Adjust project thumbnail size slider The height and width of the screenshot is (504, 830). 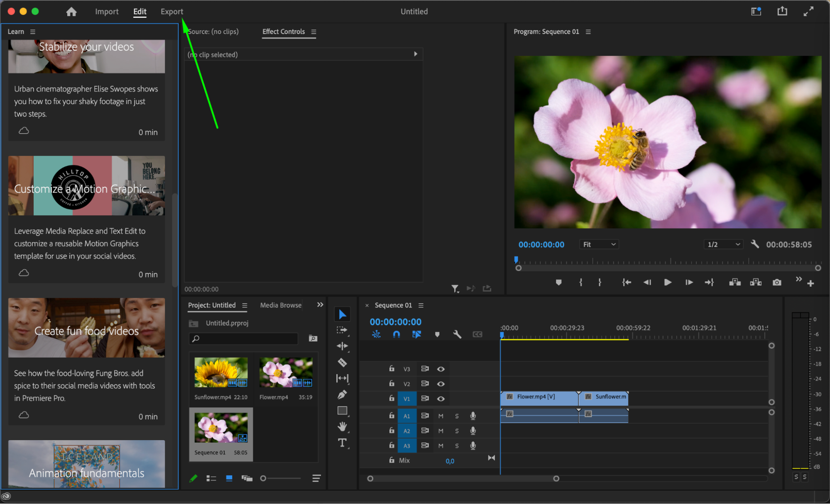click(x=263, y=478)
